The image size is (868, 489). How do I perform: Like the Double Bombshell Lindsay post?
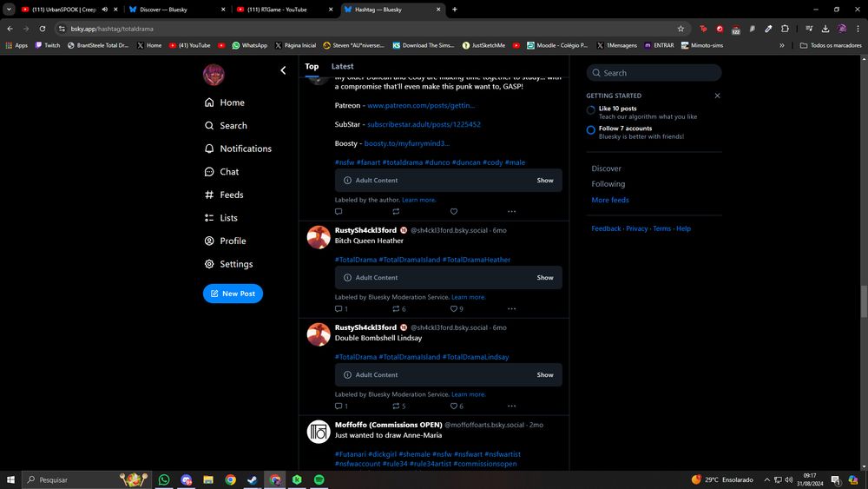pyautogui.click(x=457, y=406)
